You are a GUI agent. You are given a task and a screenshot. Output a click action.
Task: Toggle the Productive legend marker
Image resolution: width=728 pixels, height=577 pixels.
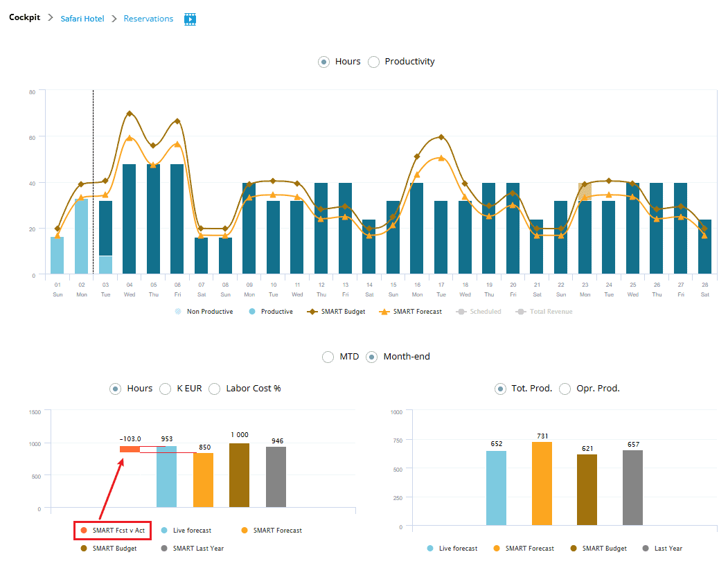253,312
